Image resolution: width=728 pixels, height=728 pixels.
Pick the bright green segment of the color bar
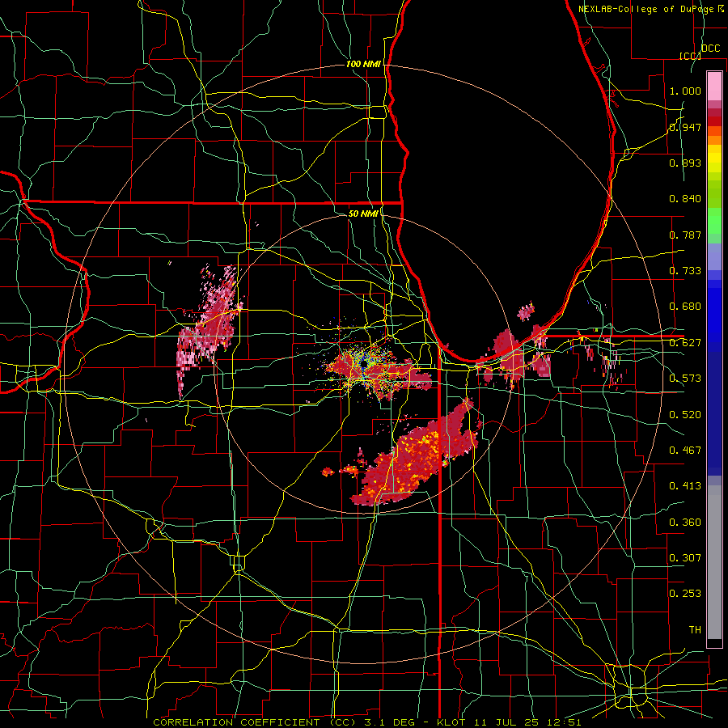click(714, 221)
